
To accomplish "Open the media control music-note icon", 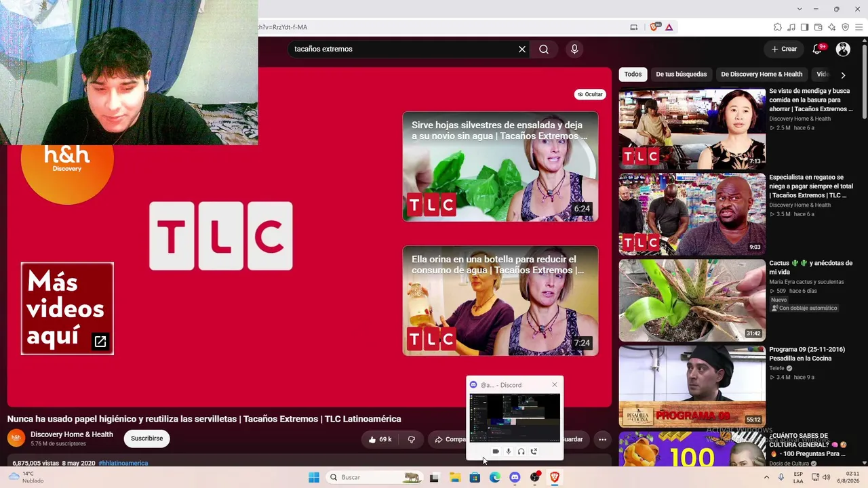I will coord(791,27).
